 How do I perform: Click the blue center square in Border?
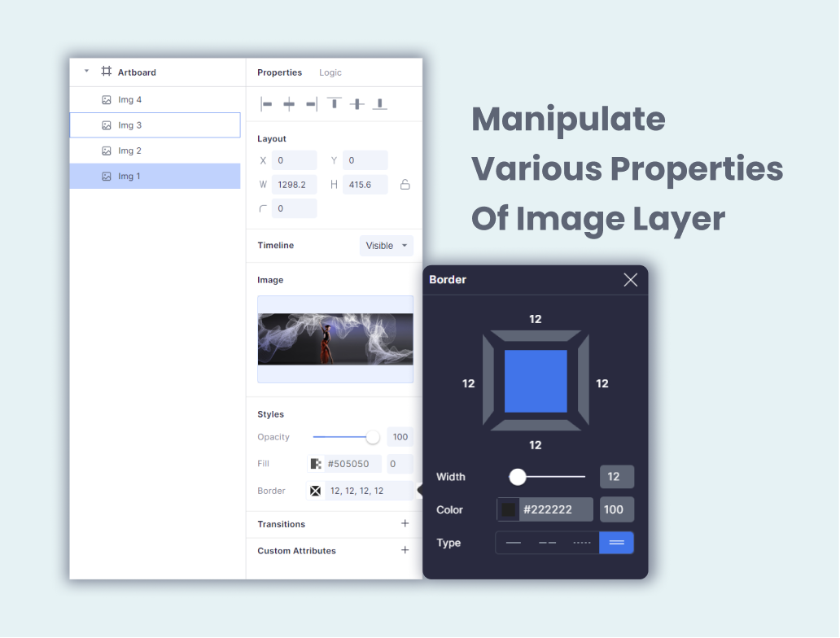(x=536, y=381)
